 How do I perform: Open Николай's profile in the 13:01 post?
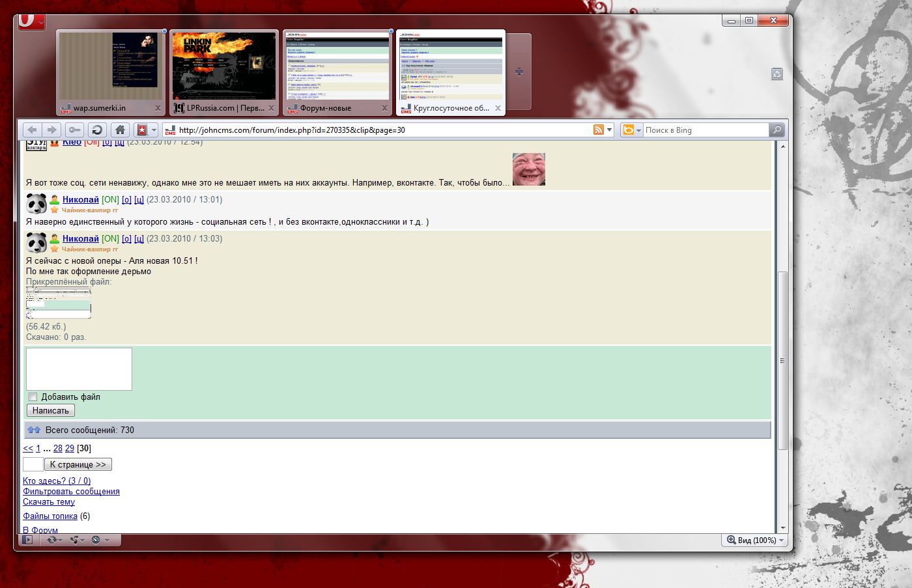click(x=81, y=199)
